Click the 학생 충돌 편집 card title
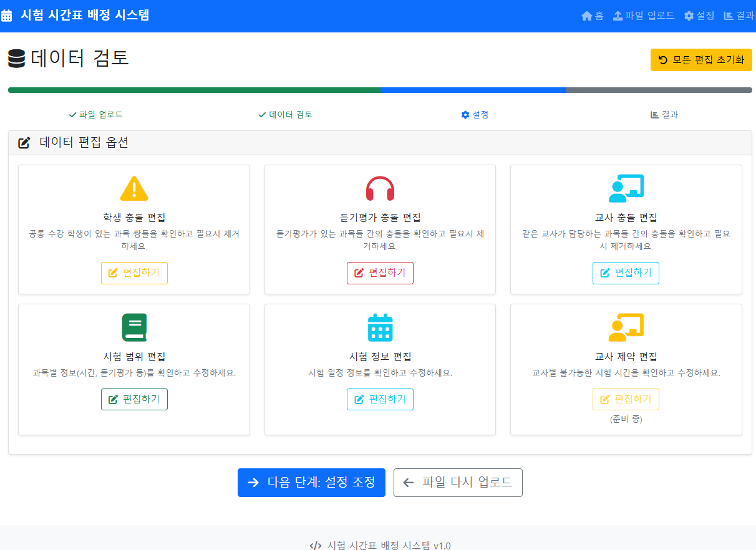The width and height of the screenshot is (756, 550). click(134, 218)
